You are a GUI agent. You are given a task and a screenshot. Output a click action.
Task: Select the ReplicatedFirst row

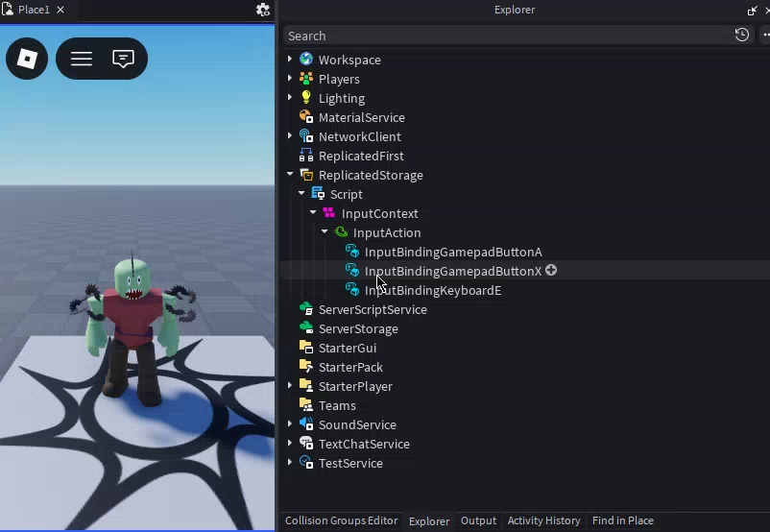click(524, 156)
